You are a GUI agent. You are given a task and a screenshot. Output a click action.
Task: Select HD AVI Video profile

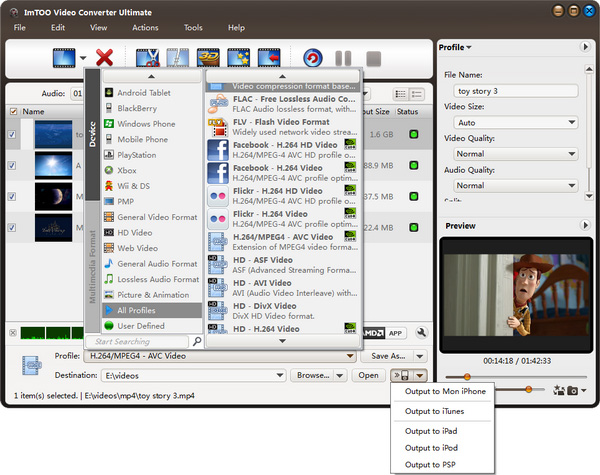(x=282, y=287)
